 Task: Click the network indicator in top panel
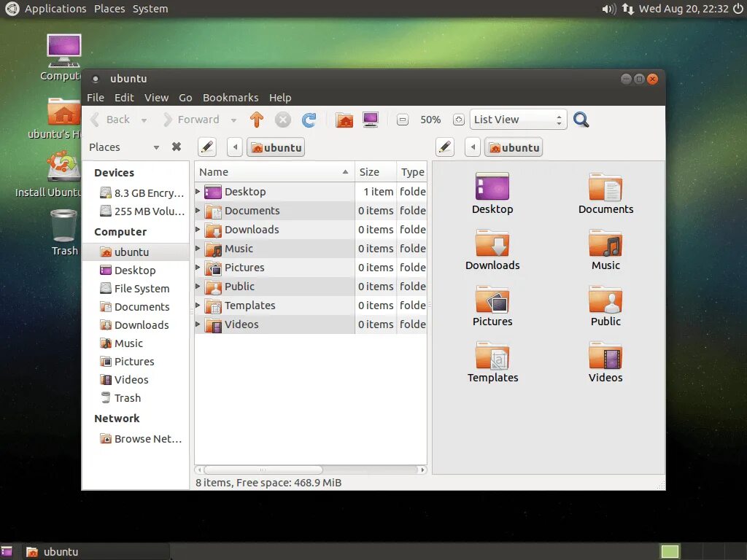click(x=628, y=9)
